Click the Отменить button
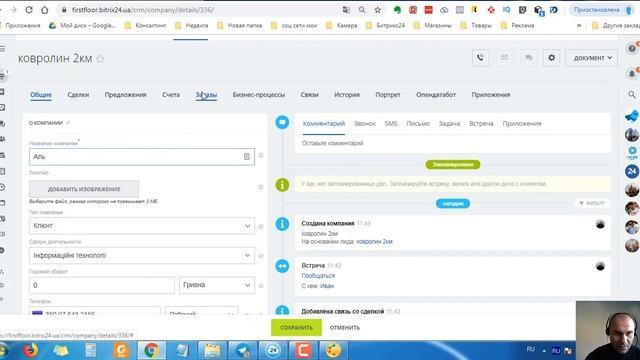The height and width of the screenshot is (360, 640). tap(345, 328)
